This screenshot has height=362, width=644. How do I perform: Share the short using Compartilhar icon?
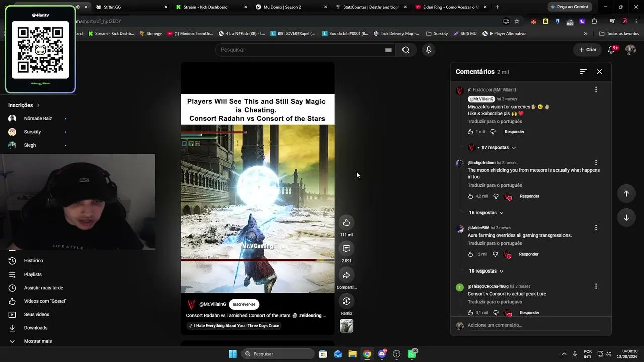click(346, 275)
